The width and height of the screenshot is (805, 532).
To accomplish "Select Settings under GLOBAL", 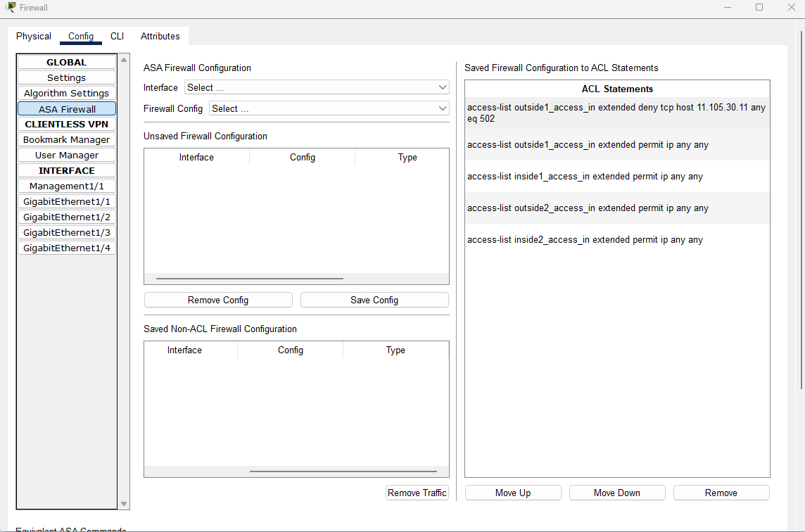I will [66, 77].
